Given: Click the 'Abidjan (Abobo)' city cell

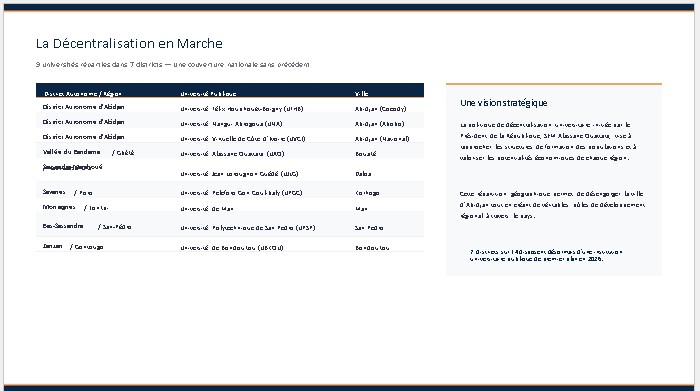Looking at the screenshot, I should coord(379,124).
